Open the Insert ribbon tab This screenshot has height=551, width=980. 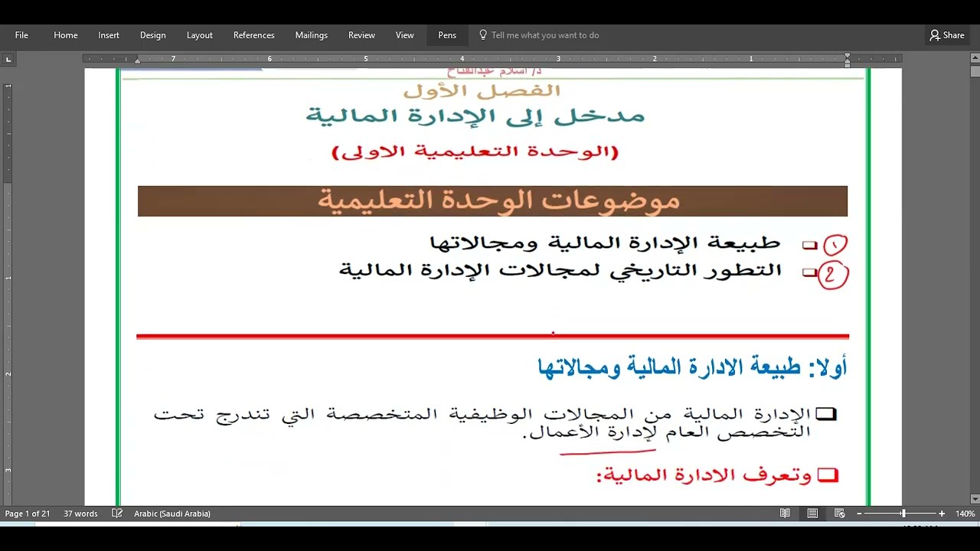coord(109,35)
